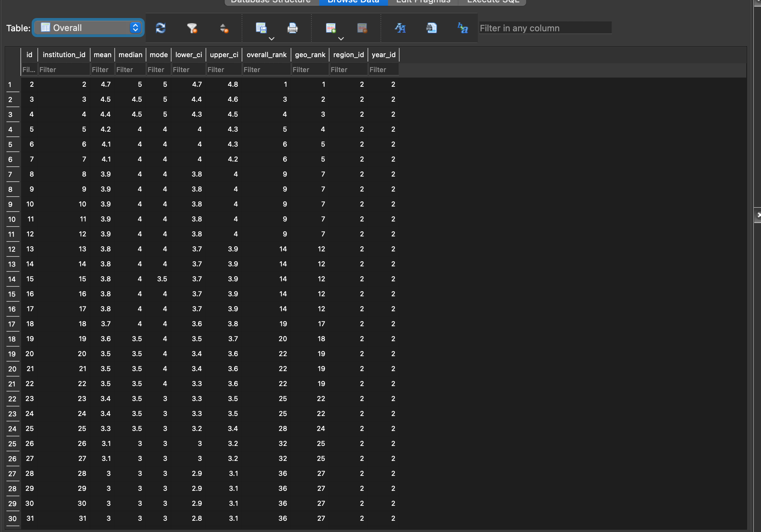Expand the save table options arrow
761x532 pixels.
pyautogui.click(x=271, y=39)
